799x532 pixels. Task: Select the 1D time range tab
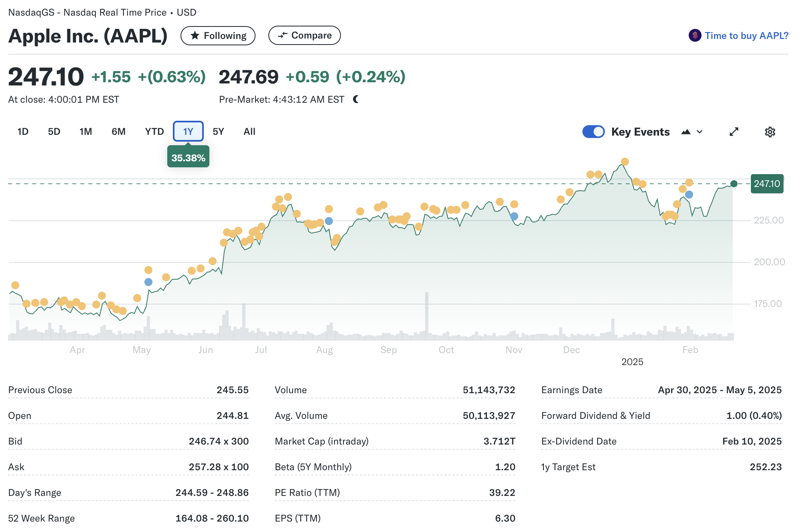coord(23,132)
